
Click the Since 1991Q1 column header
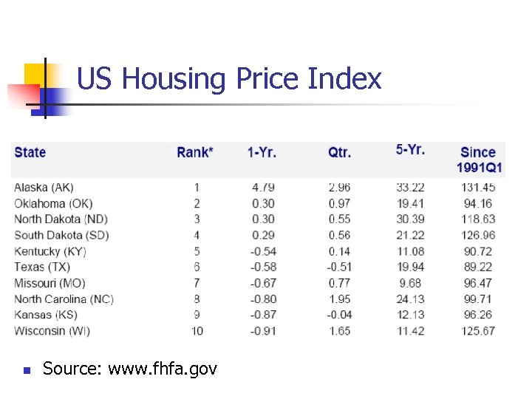pos(479,160)
